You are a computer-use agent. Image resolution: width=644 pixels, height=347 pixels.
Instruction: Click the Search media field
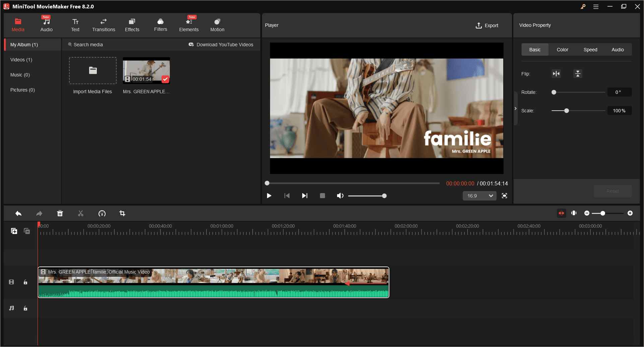click(124, 45)
